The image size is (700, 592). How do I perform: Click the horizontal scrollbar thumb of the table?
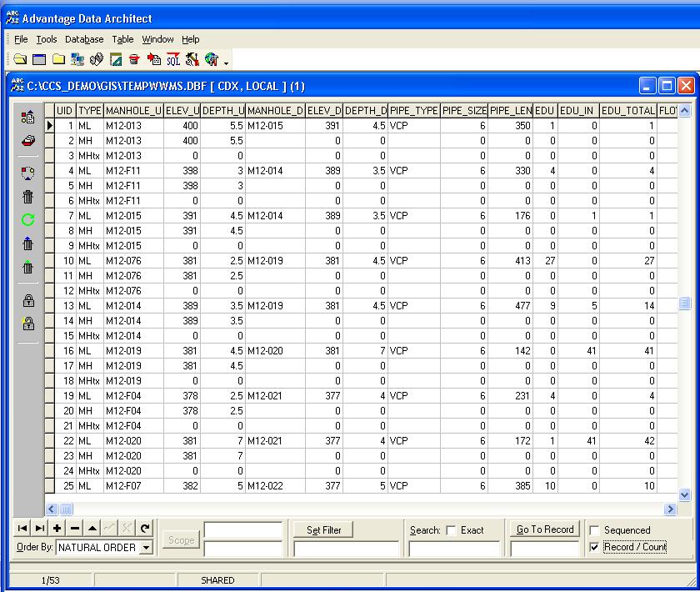tap(66, 509)
